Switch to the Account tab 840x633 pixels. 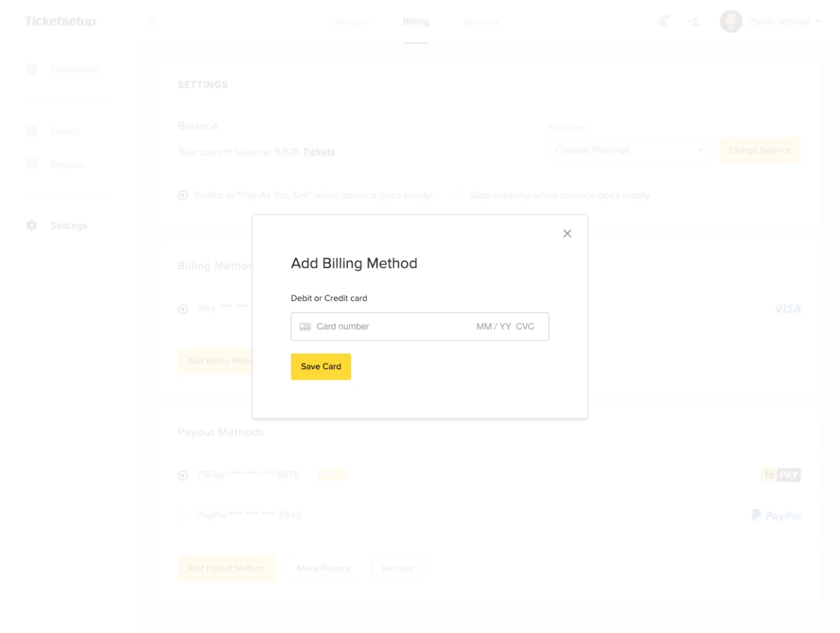pos(352,21)
